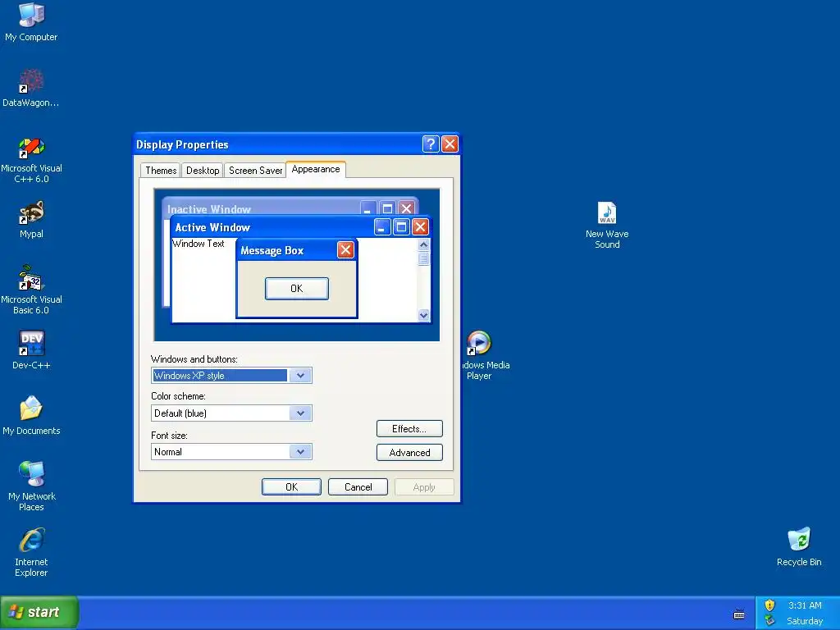Click the Active Window preview minimize icon
The width and height of the screenshot is (840, 630).
pyautogui.click(x=382, y=227)
